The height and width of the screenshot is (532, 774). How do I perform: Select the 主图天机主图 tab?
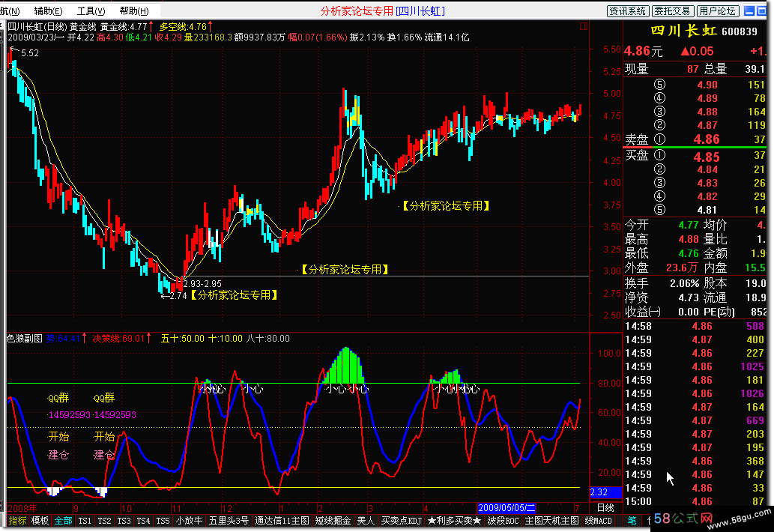[x=552, y=521]
